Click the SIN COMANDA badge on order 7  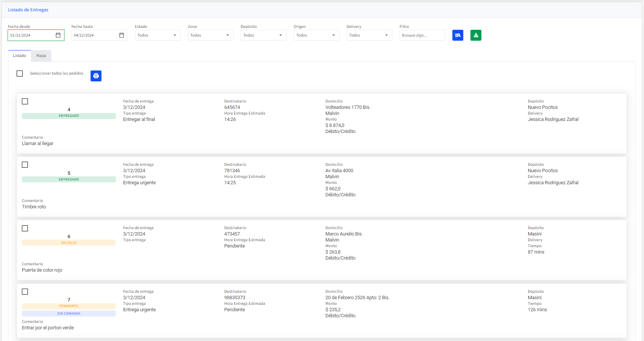(x=69, y=313)
